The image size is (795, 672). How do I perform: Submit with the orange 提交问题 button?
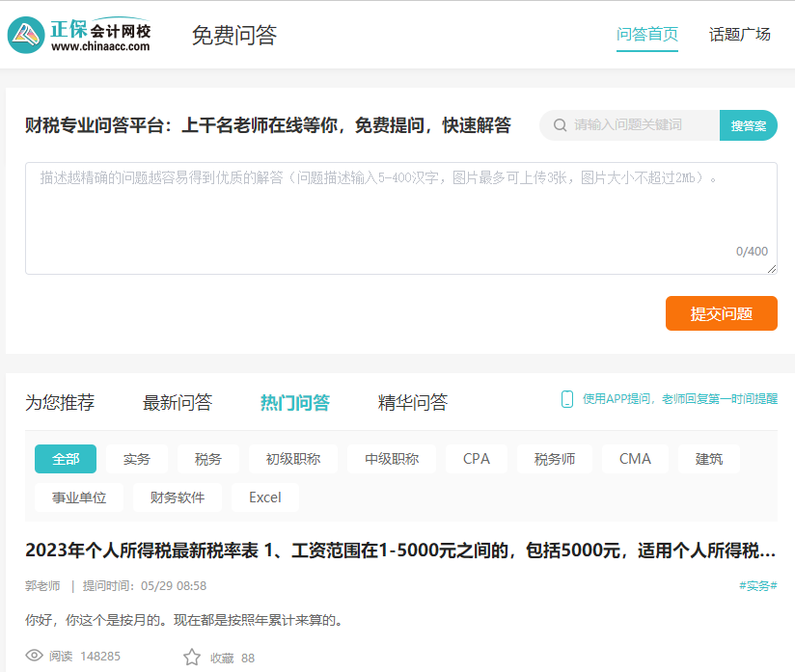(721, 314)
